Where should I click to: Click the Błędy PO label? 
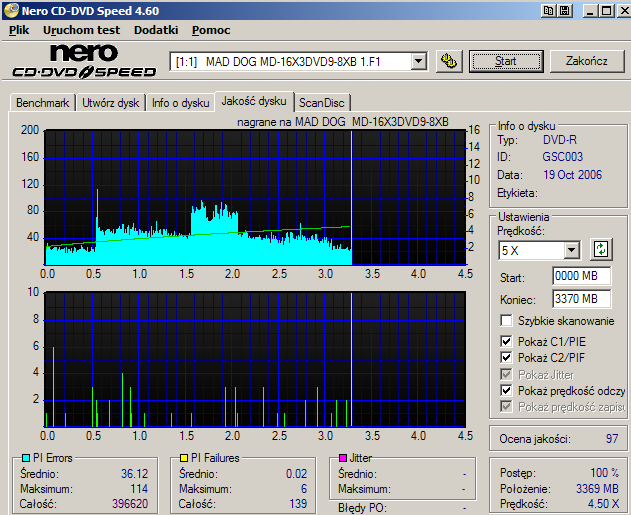(x=362, y=508)
